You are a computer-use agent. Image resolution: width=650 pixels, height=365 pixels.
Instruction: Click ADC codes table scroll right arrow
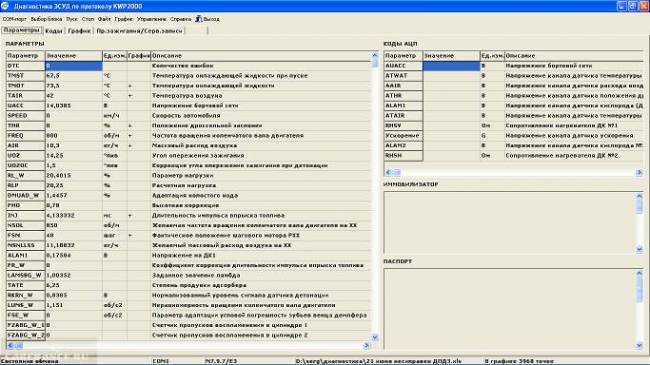point(639,172)
